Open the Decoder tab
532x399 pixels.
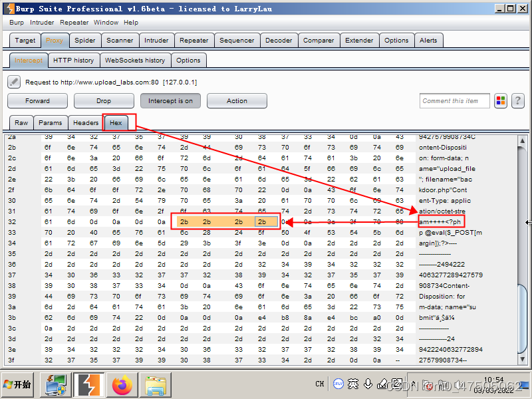coord(279,41)
